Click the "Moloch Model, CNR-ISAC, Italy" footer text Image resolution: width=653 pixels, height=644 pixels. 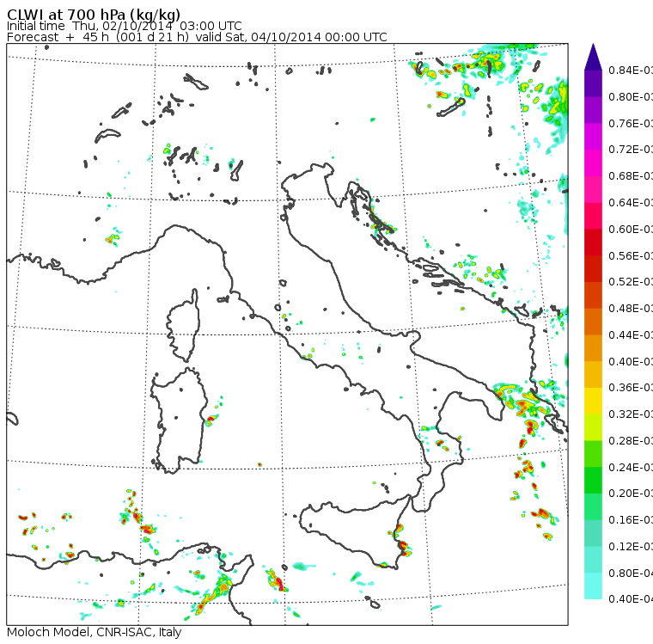click(x=95, y=632)
